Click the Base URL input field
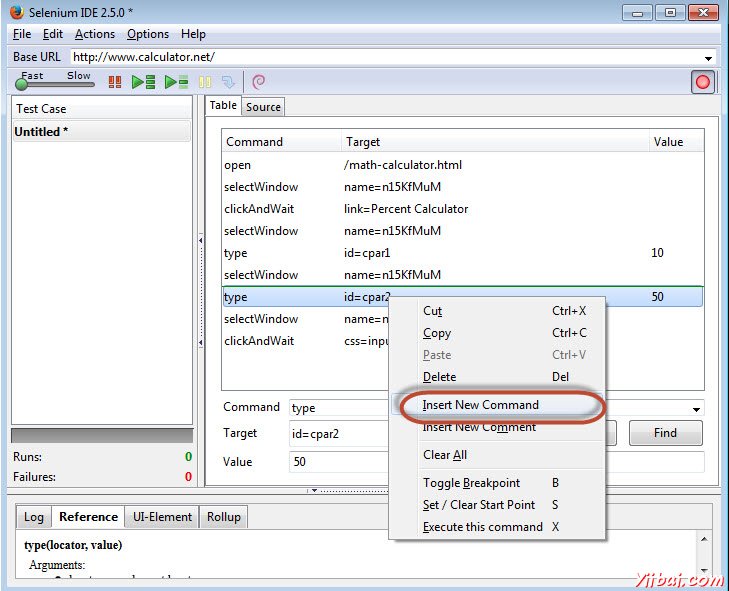 point(386,57)
